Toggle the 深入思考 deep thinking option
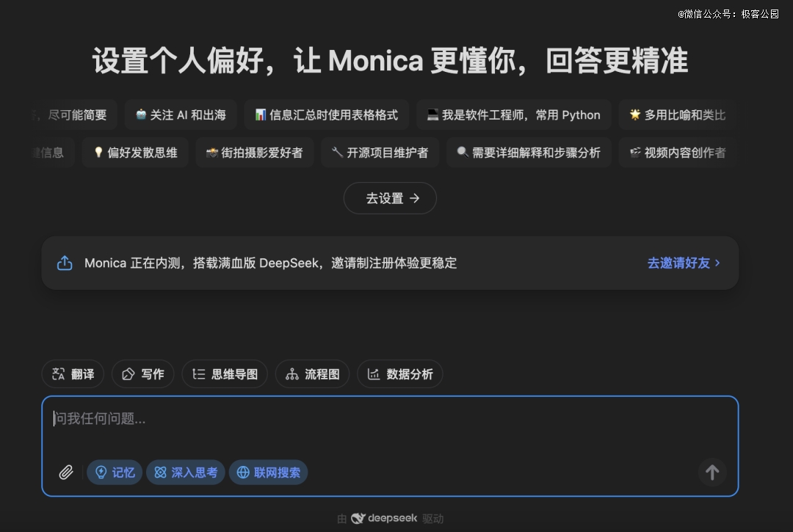793x532 pixels. pos(186,473)
